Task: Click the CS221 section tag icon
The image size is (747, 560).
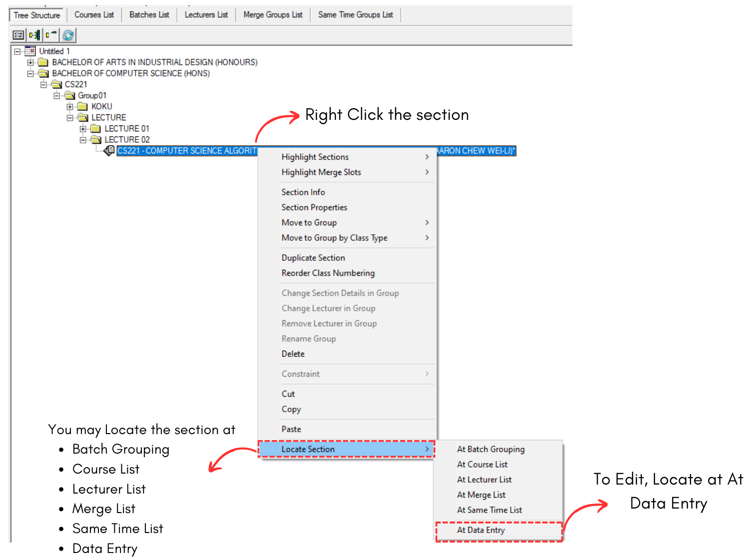Action: 109,150
